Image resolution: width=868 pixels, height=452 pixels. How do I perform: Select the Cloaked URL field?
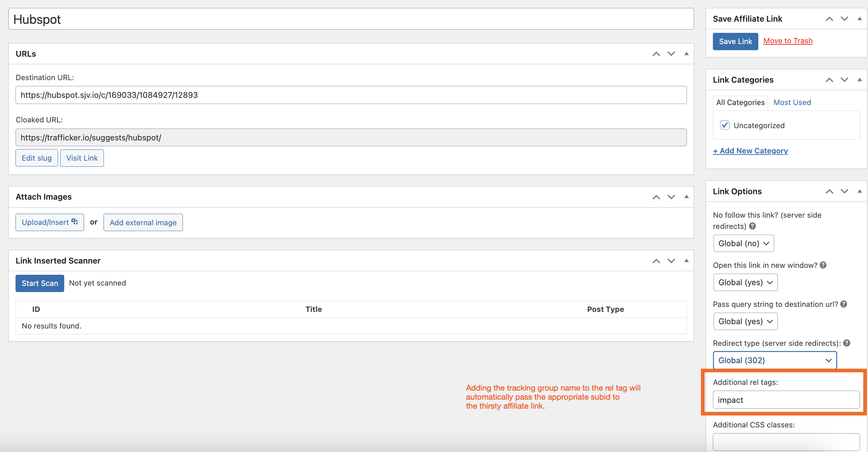coord(351,138)
